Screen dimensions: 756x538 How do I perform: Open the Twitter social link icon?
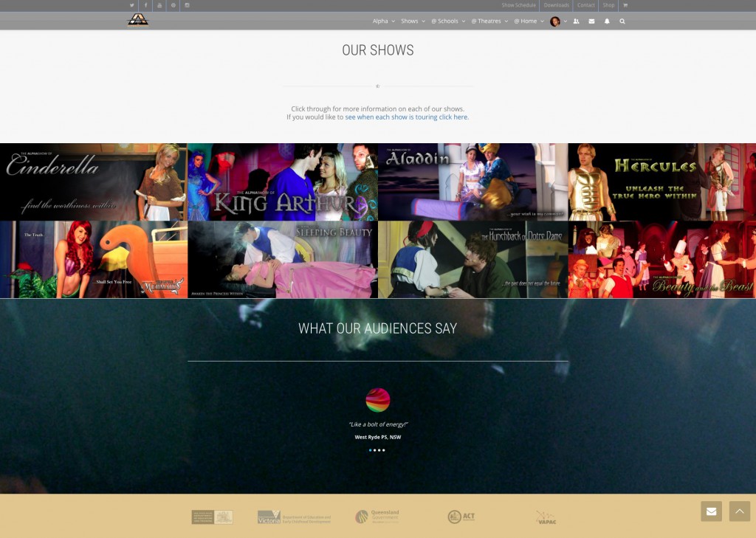(132, 5)
